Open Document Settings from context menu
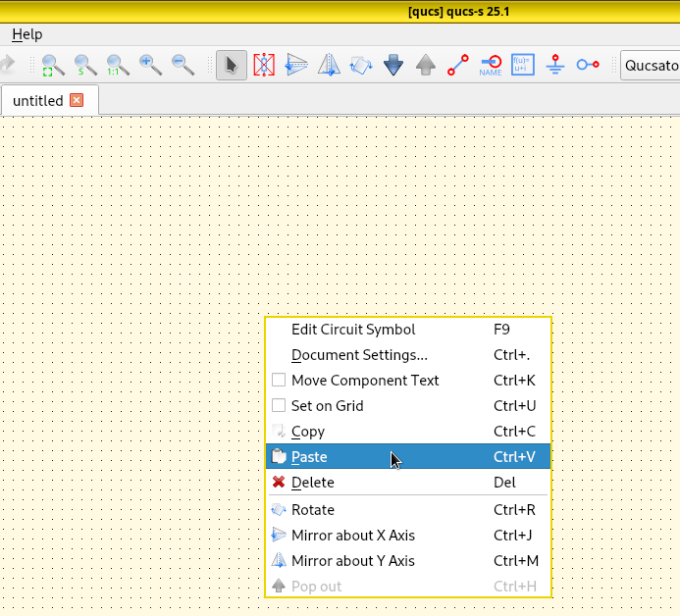Screen dimensions: 680x616 coord(359,355)
